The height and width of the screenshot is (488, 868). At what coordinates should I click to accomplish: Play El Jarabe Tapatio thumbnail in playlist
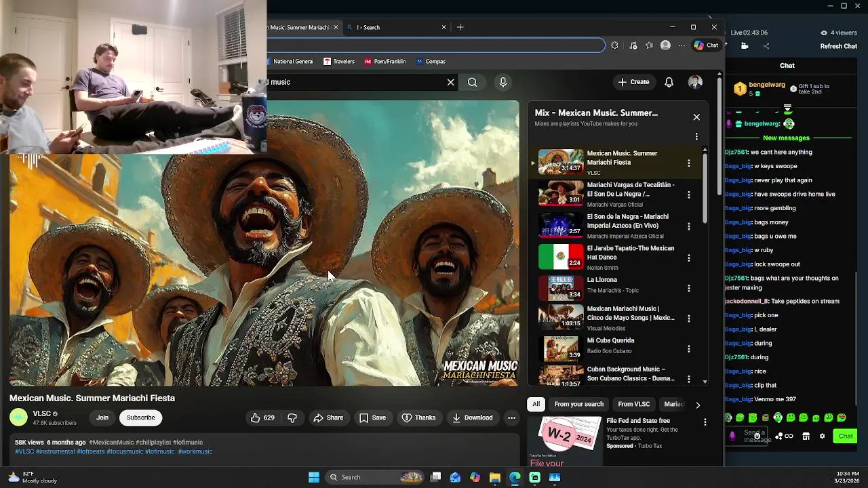coord(561,257)
